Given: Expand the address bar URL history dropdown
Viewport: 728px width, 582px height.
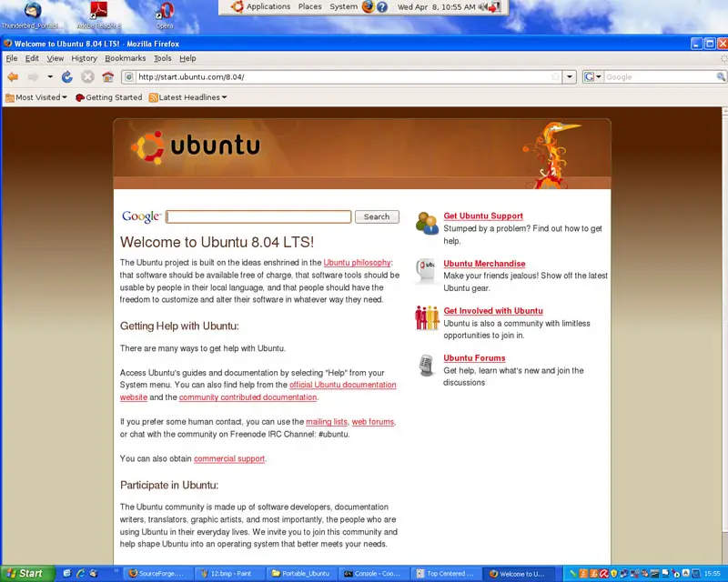Looking at the screenshot, I should point(570,77).
